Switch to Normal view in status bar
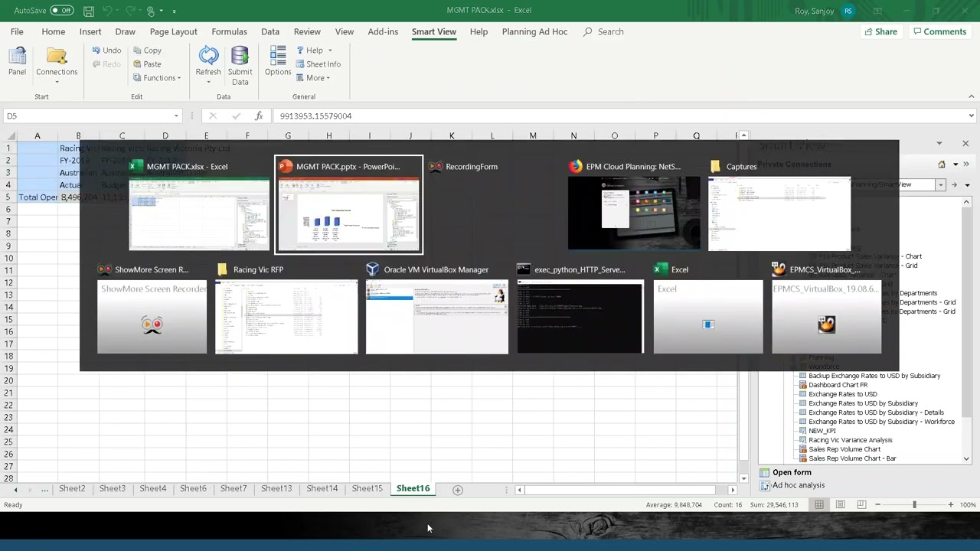 pos(819,504)
